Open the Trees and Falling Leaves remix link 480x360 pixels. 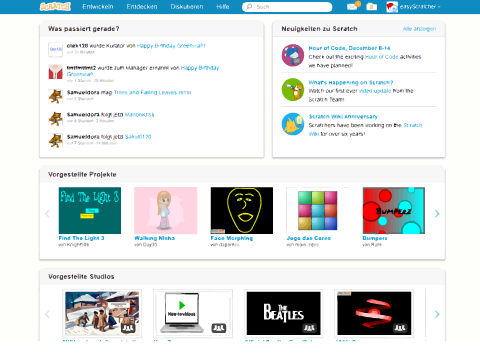153,92
